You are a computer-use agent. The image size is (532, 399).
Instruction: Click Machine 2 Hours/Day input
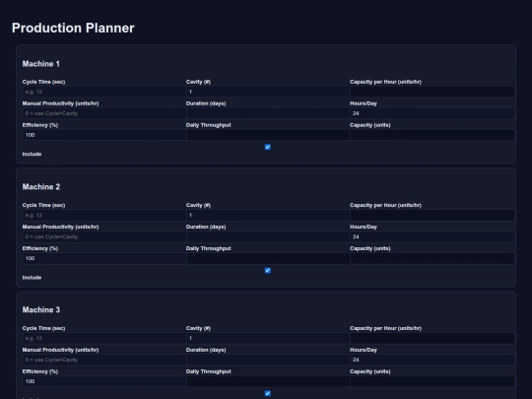coord(432,236)
